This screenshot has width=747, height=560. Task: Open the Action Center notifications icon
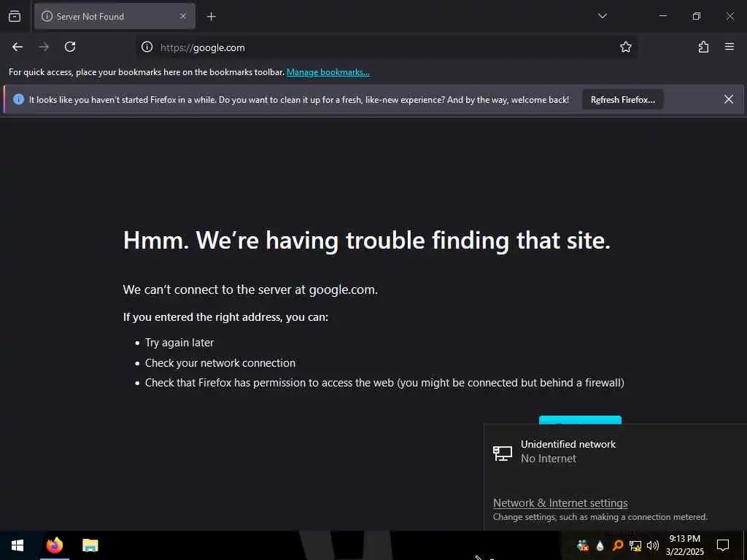pyautogui.click(x=723, y=545)
